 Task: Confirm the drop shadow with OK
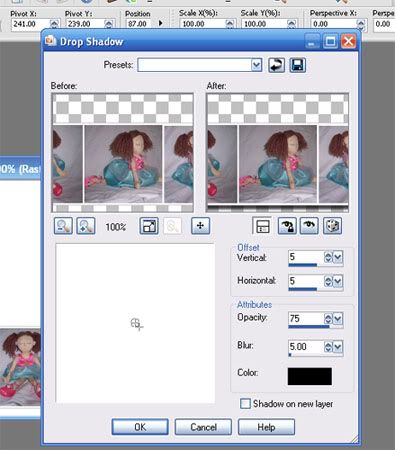pyautogui.click(x=140, y=427)
